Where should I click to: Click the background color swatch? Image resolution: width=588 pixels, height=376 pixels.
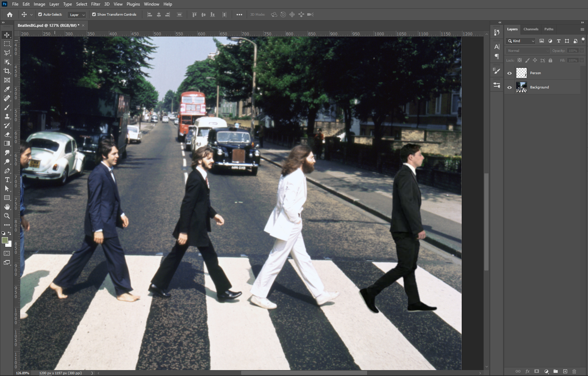click(9, 244)
